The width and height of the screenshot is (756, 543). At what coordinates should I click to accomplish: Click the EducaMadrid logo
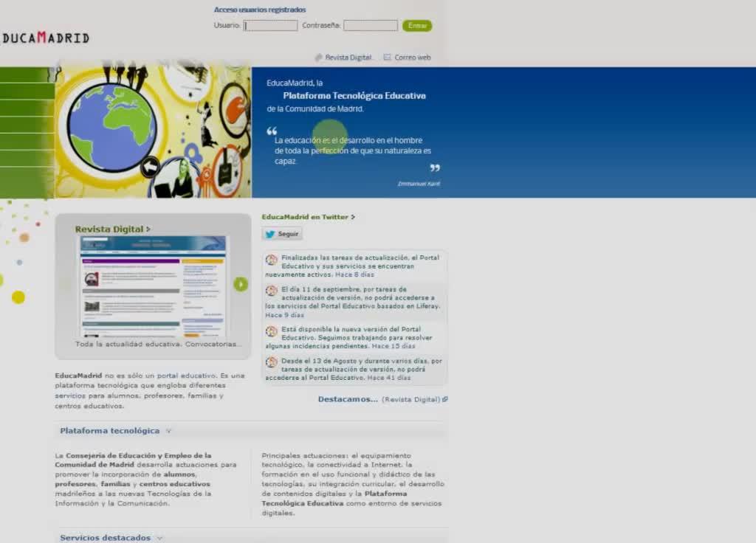click(44, 38)
